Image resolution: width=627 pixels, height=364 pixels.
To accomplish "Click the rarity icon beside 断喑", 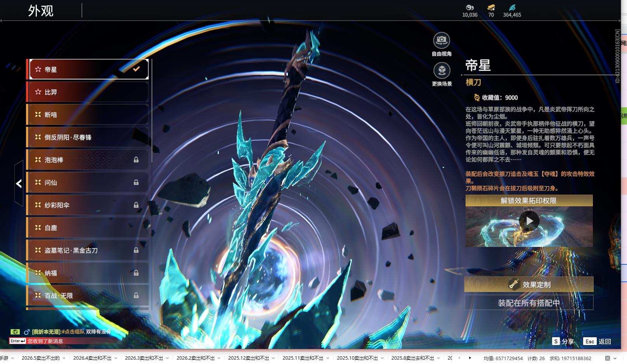I will tap(38, 114).
